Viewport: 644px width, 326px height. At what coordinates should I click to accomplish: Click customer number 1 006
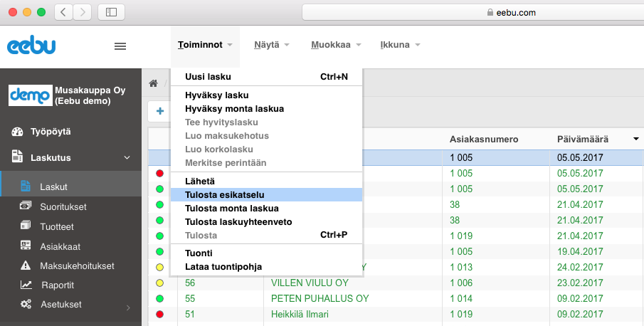tap(461, 283)
